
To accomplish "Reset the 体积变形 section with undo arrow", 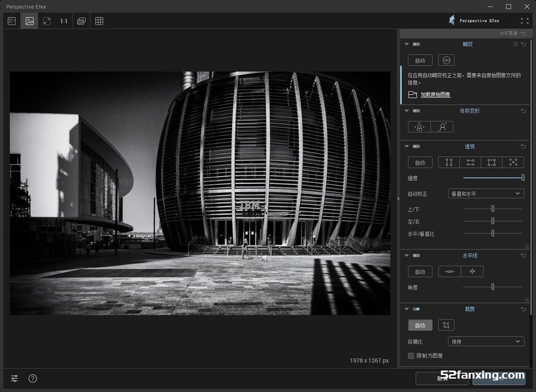I will click(523, 111).
